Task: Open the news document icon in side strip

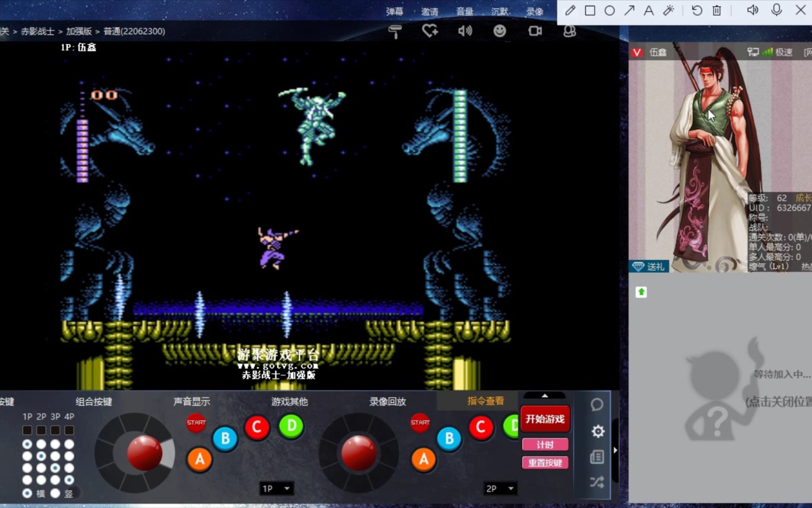Action: pos(597,457)
